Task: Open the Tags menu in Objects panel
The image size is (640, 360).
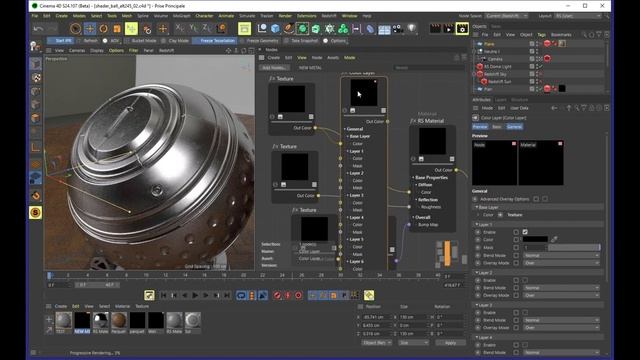Action: [x=541, y=35]
